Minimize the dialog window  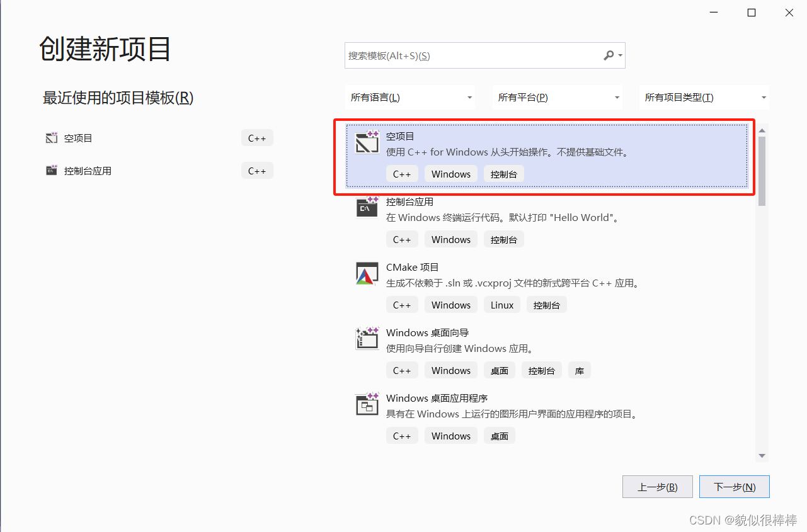coord(714,13)
